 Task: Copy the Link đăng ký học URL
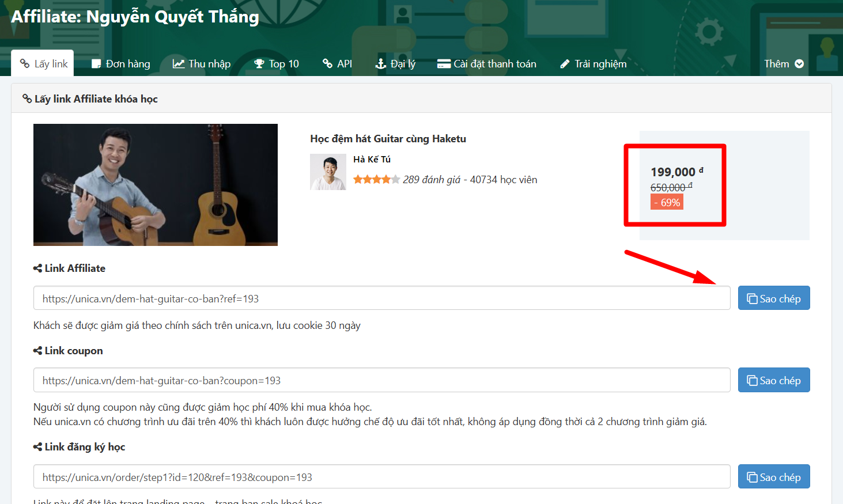click(773, 477)
